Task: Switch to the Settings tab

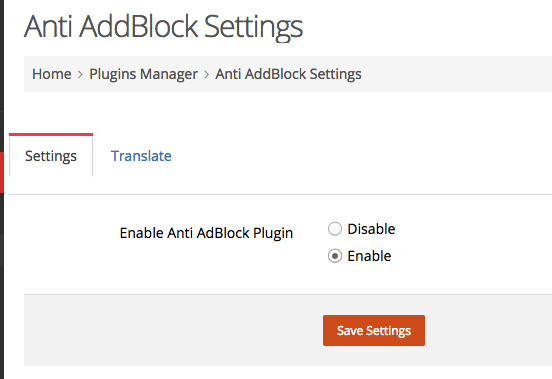Action: [x=51, y=156]
